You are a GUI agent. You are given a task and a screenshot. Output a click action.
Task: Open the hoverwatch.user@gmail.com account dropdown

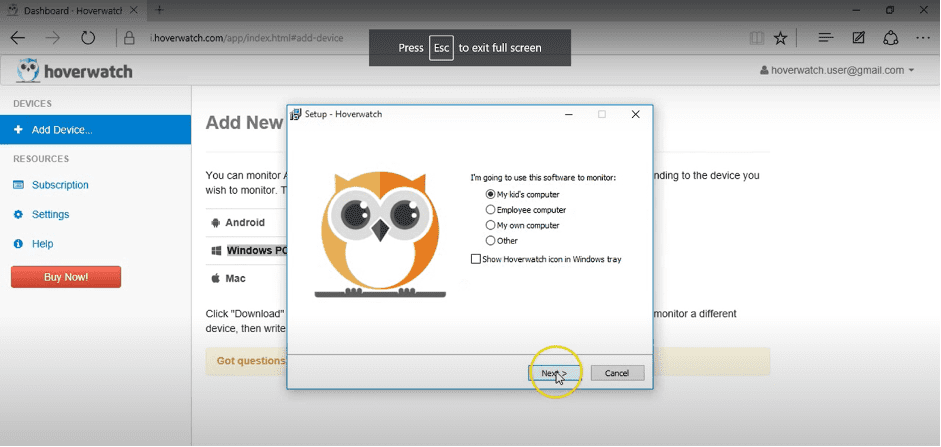(x=837, y=70)
